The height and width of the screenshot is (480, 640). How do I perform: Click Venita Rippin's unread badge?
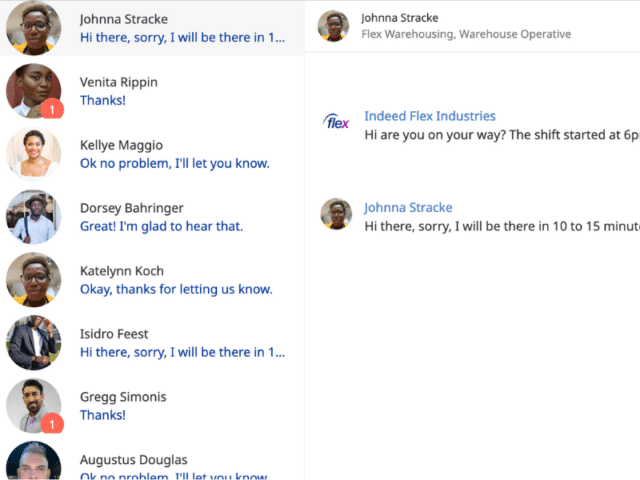pos(55,109)
